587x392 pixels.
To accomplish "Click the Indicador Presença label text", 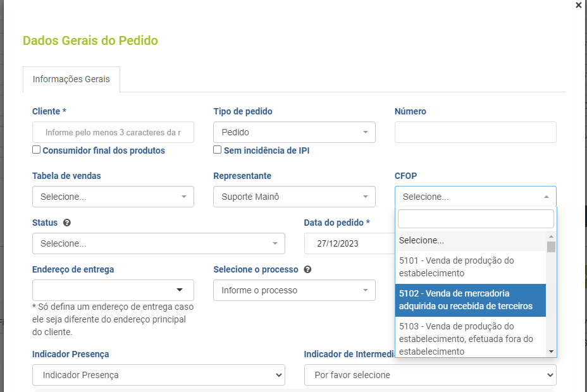I will coord(70,354).
